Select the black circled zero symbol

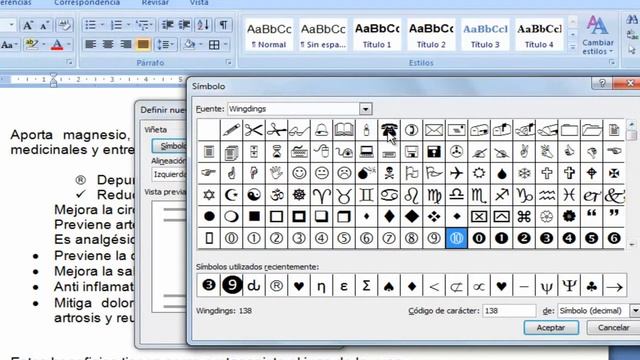[x=479, y=238]
